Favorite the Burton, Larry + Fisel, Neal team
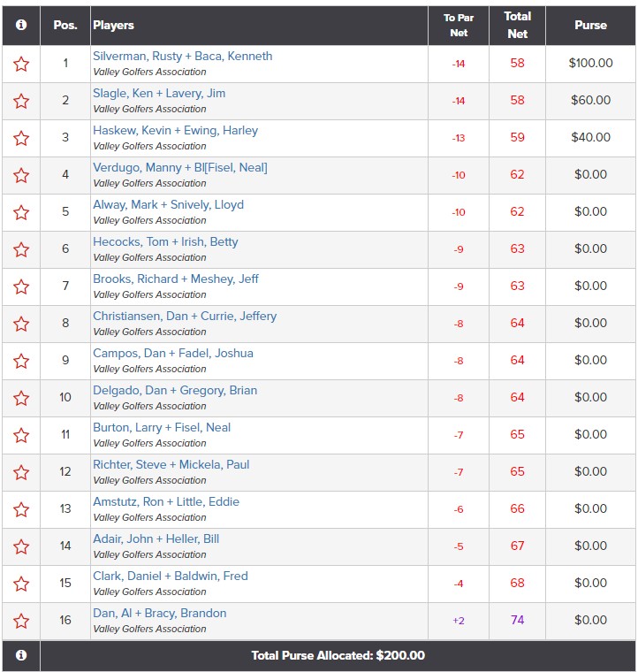The width and height of the screenshot is (638, 672). (21, 436)
